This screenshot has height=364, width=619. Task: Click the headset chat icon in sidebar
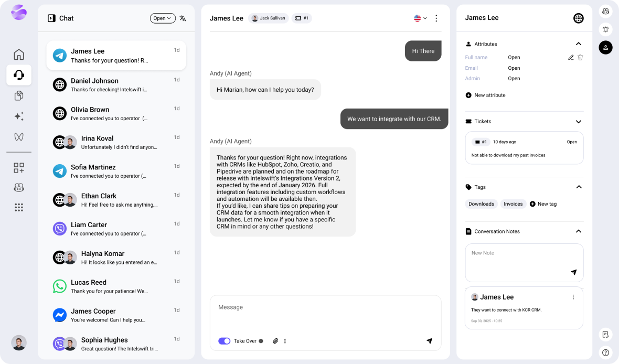[19, 75]
